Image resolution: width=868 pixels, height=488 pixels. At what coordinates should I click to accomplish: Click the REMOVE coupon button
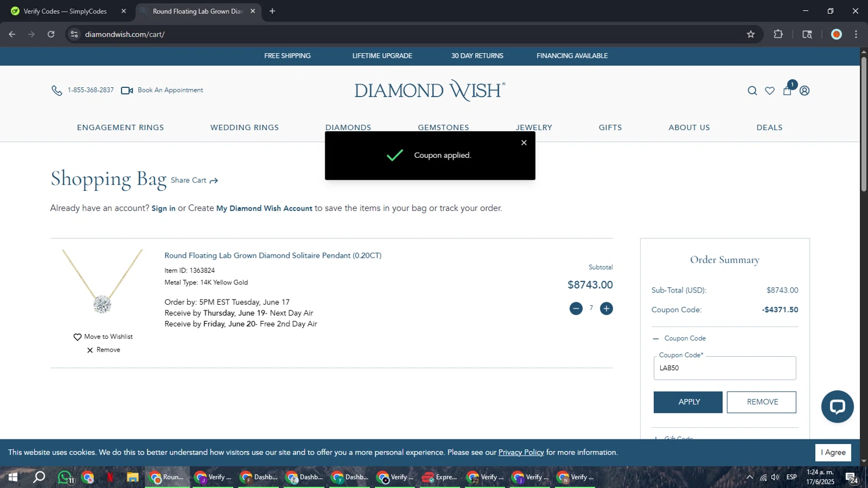click(x=762, y=402)
